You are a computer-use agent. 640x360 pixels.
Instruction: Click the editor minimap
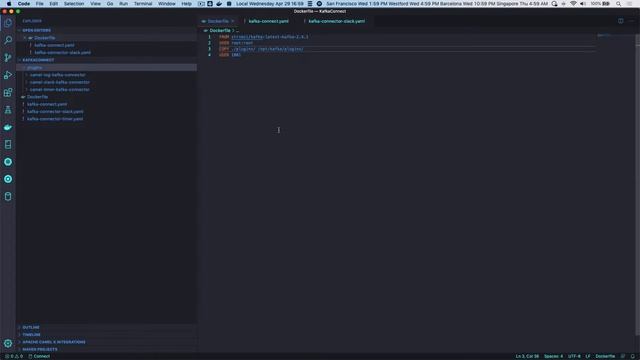(x=604, y=36)
